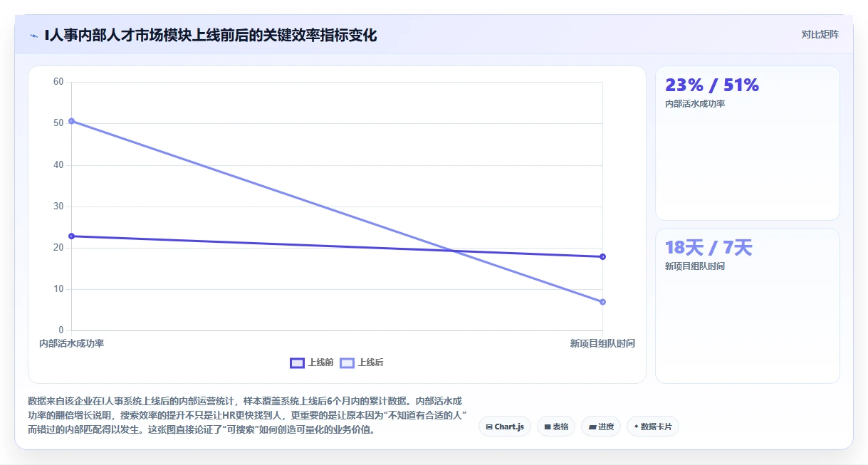868x465 pixels.
Task: Click the 18天 / 7天 stat value
Action: coord(708,248)
